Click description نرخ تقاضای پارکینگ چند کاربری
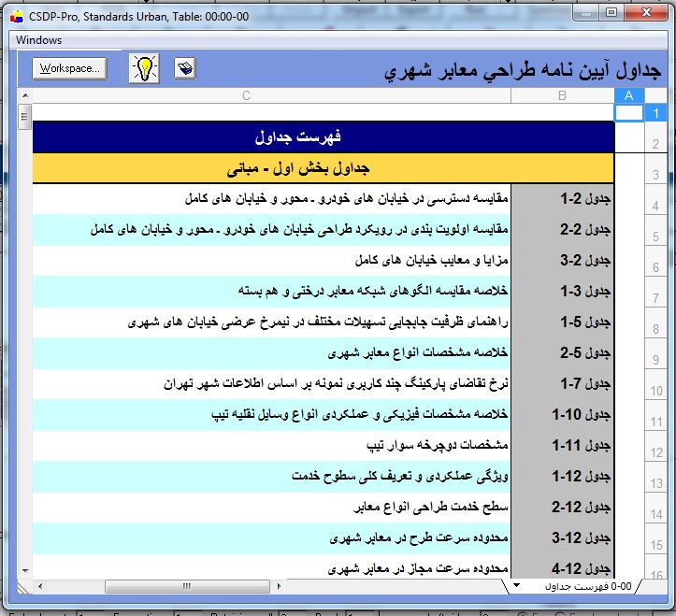Viewport: 676px width, 616px height. click(336, 383)
